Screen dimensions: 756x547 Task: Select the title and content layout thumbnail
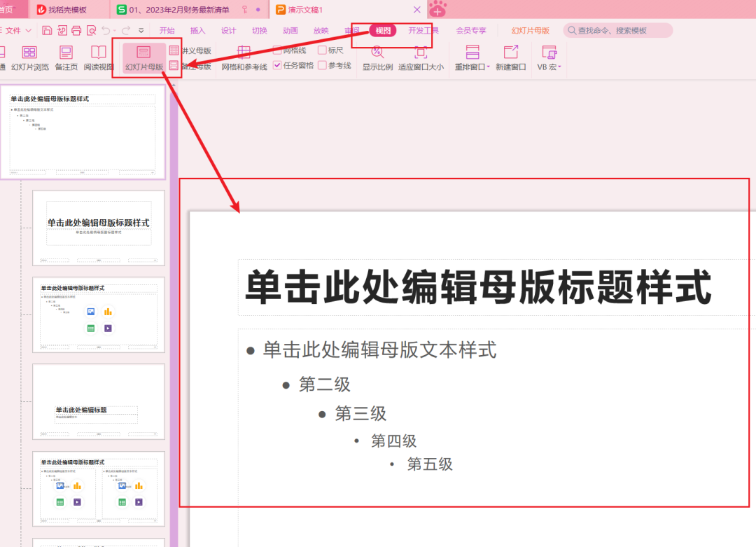(x=99, y=314)
